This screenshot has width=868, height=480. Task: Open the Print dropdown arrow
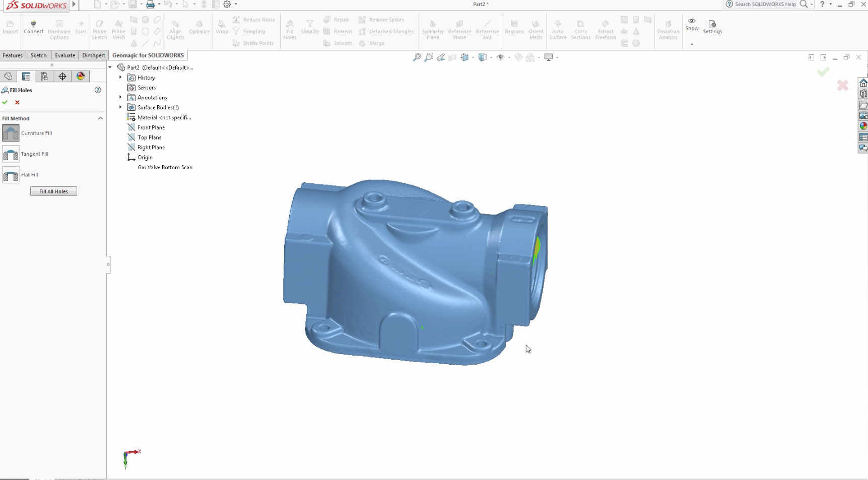click(x=159, y=4)
